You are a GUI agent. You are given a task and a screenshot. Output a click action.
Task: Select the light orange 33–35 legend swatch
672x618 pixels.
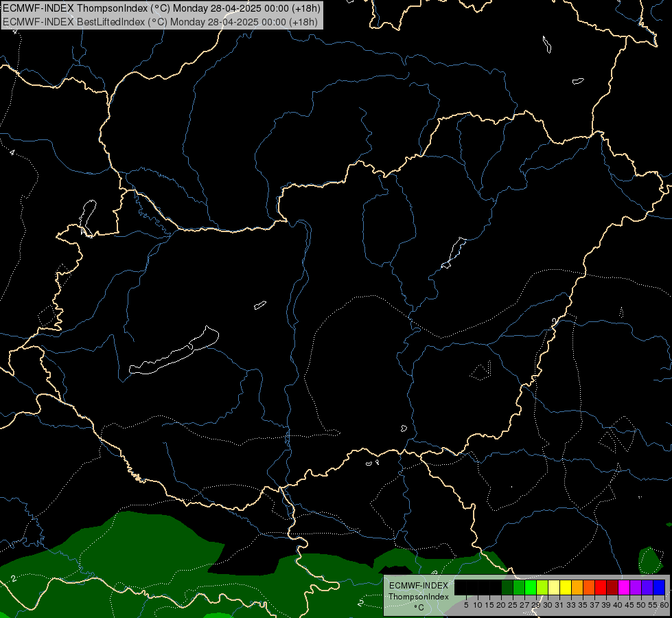coord(577,587)
